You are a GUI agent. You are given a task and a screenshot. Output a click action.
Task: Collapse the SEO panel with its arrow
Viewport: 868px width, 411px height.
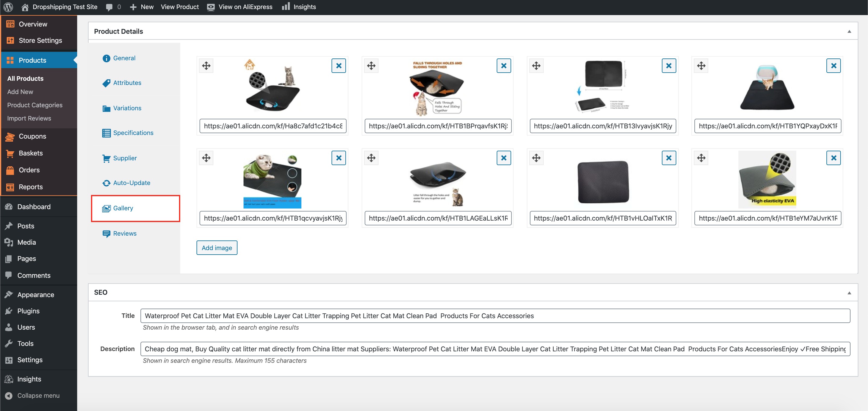849,293
